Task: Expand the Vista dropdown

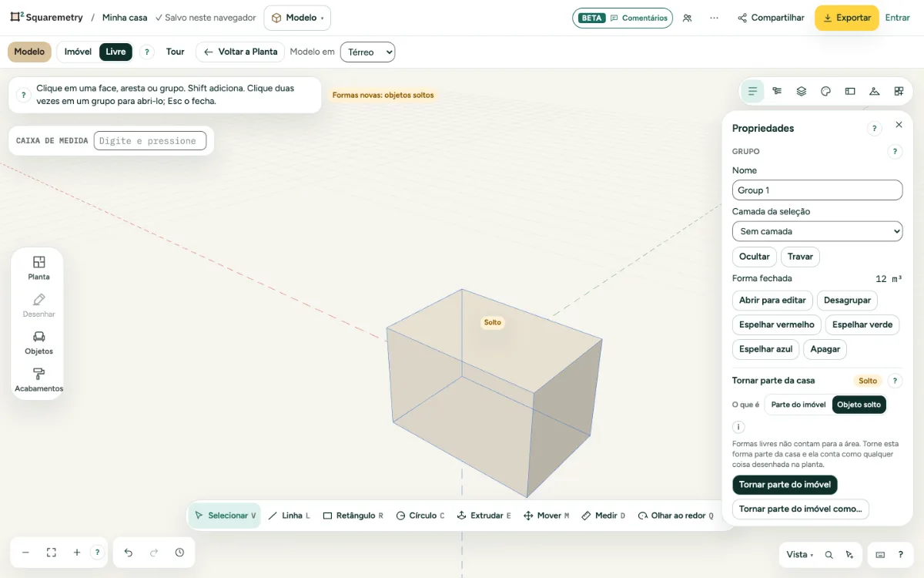Action: coord(800,555)
